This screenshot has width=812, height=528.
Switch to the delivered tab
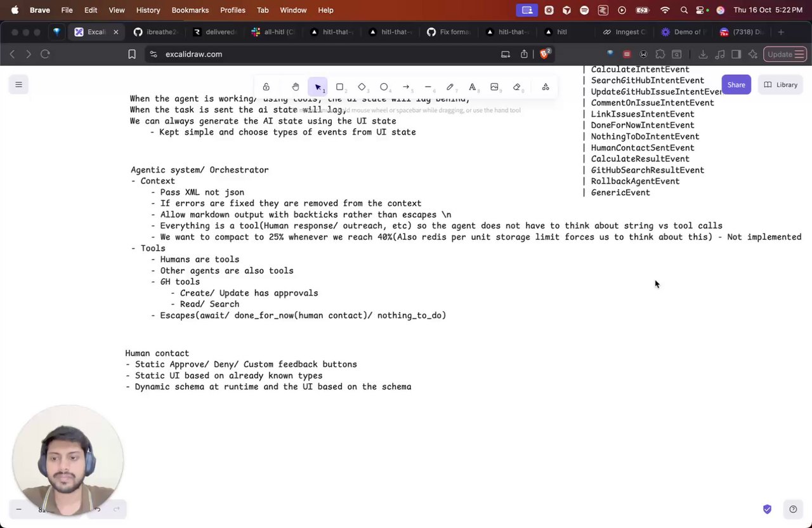(214, 32)
